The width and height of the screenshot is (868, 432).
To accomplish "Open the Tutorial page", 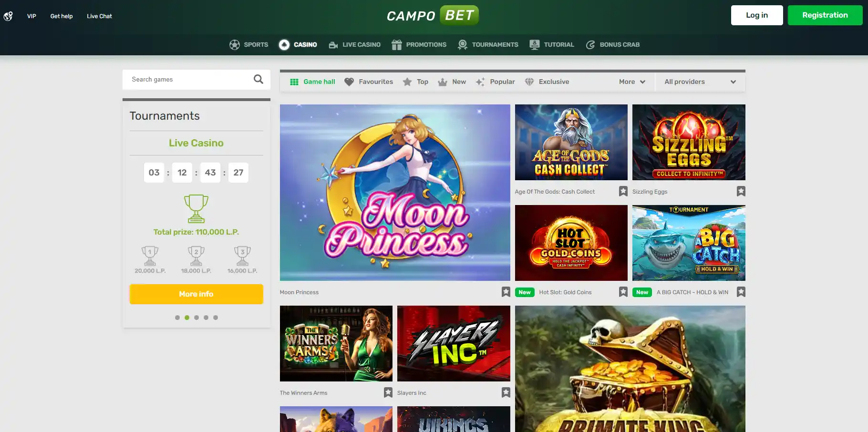I will tap(552, 45).
